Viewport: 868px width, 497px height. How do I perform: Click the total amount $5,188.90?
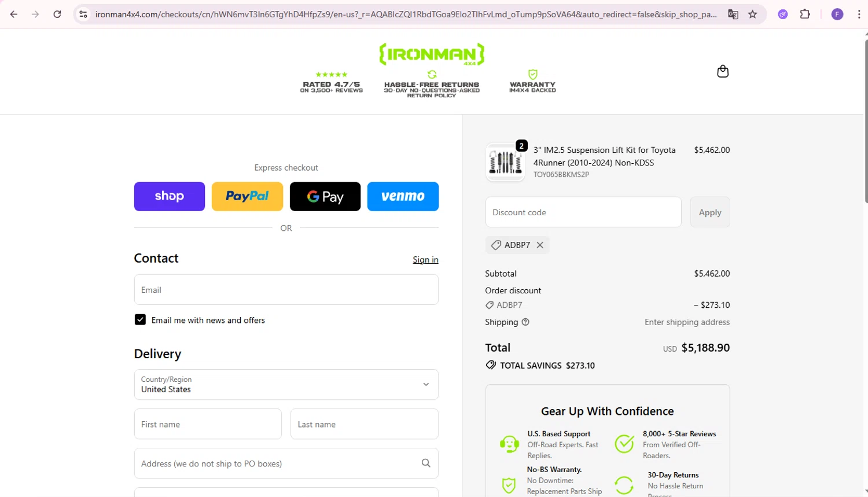pos(705,348)
